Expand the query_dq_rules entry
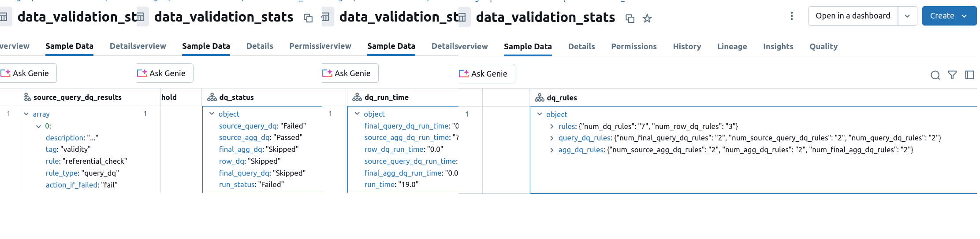980x239 pixels. pyautogui.click(x=551, y=138)
